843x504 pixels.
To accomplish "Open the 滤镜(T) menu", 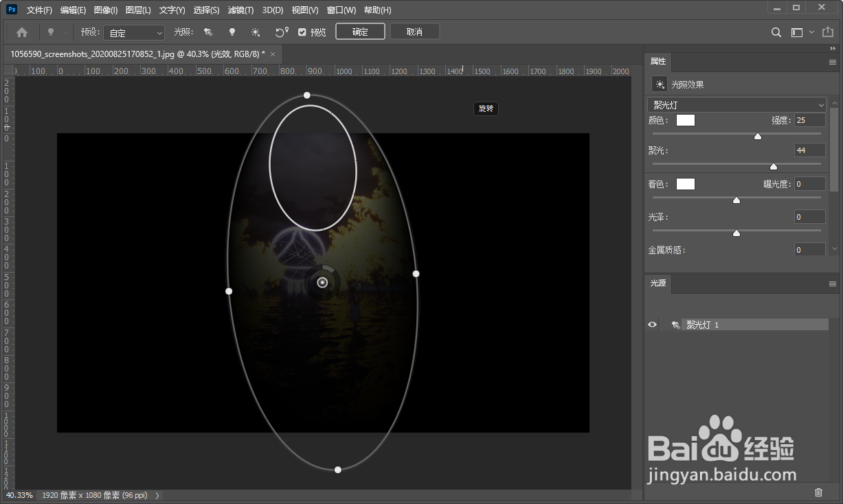I will [x=240, y=10].
